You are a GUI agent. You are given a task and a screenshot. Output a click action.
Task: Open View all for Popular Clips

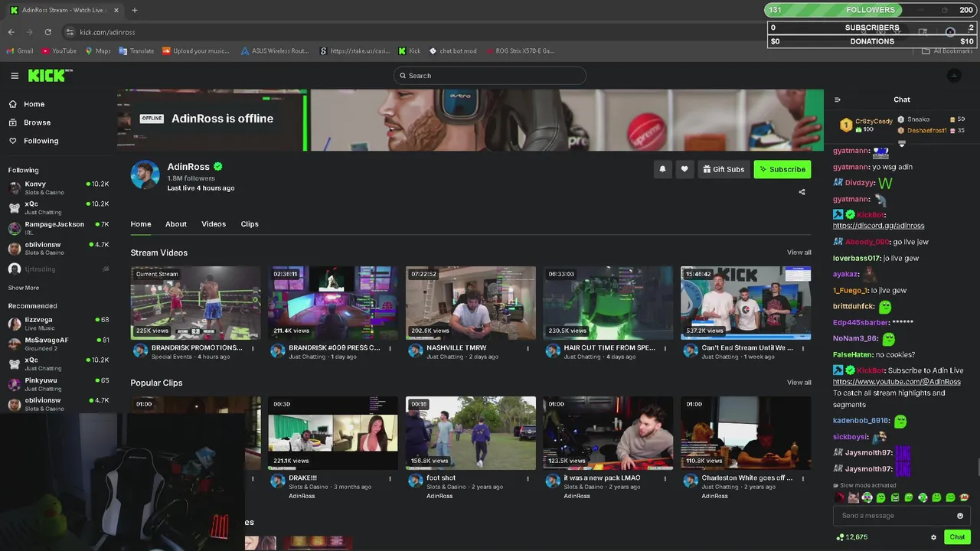click(x=799, y=383)
